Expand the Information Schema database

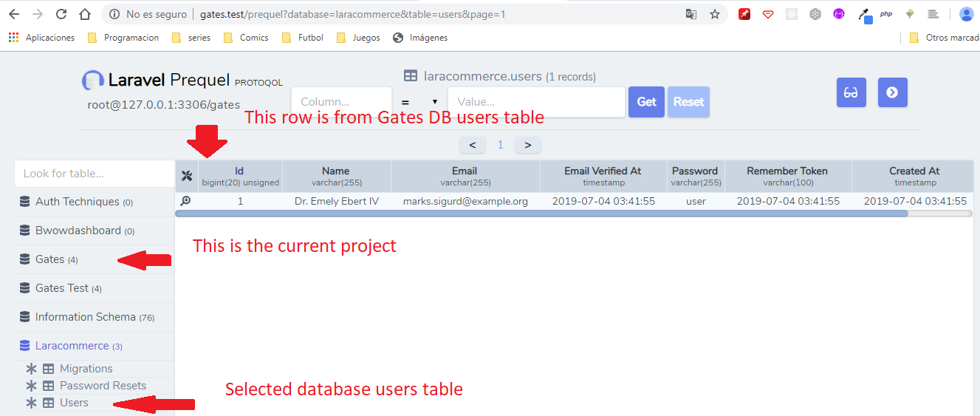[x=94, y=317]
